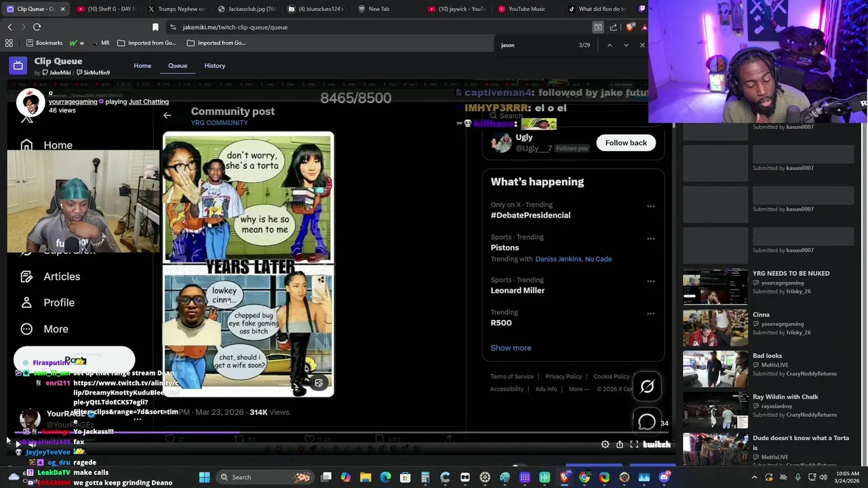Open the yourragegaming channel link

(73, 102)
